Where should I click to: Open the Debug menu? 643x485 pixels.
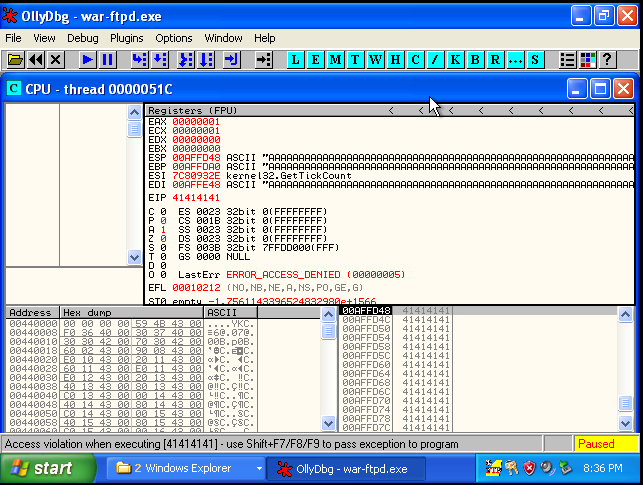(83, 38)
